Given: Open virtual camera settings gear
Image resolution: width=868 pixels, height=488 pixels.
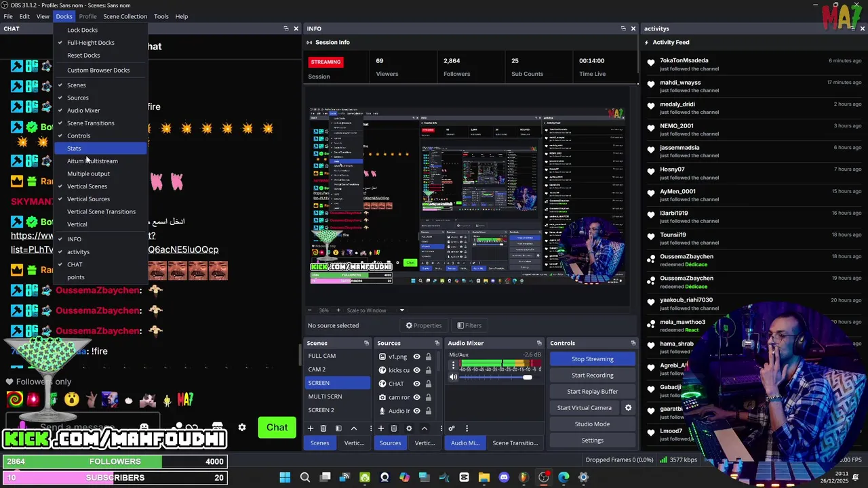Looking at the screenshot, I should point(628,407).
